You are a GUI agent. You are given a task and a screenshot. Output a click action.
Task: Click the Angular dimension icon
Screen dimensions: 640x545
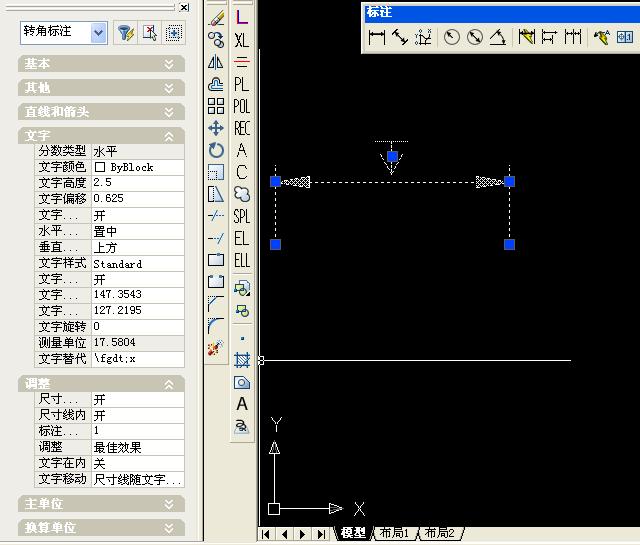point(498,38)
